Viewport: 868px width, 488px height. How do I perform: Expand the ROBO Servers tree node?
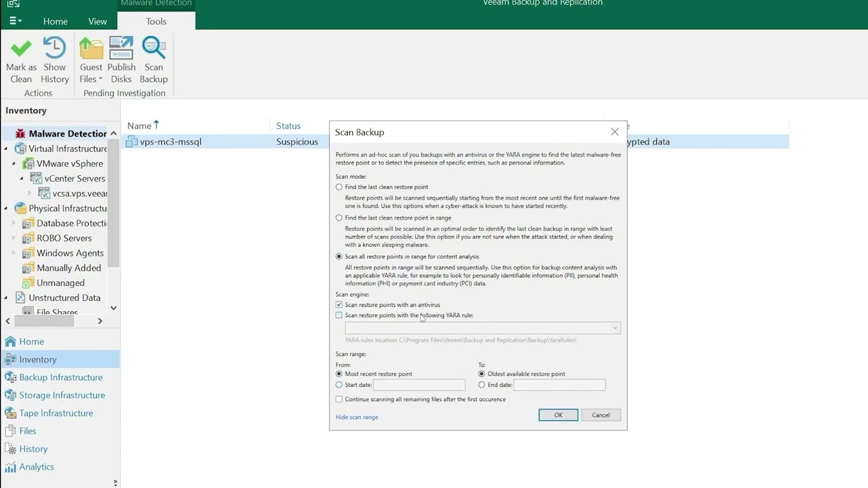tap(14, 238)
